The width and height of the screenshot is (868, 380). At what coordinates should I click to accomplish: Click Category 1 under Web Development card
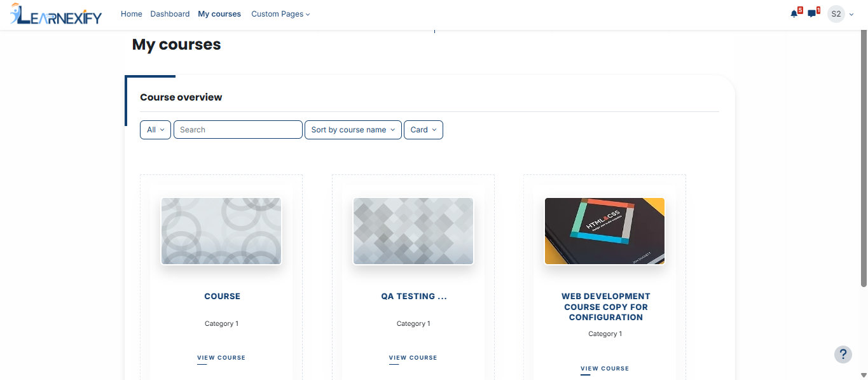point(605,334)
